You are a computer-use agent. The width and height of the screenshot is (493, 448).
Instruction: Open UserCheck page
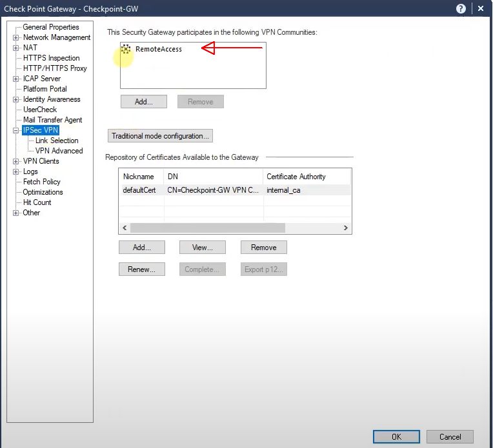[39, 110]
